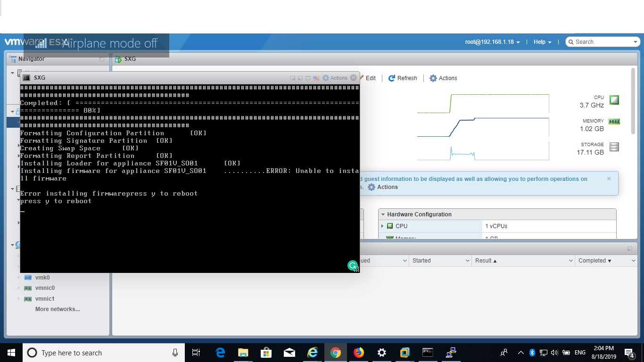644x362 pixels.
Task: Select vmnic0 in the Navigator tree
Action: click(x=45, y=288)
